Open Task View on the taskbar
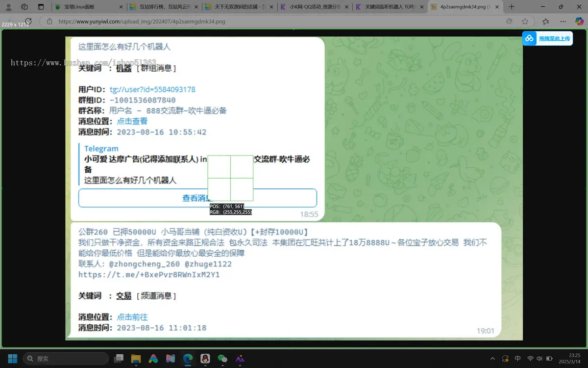588x368 pixels. 119,359
